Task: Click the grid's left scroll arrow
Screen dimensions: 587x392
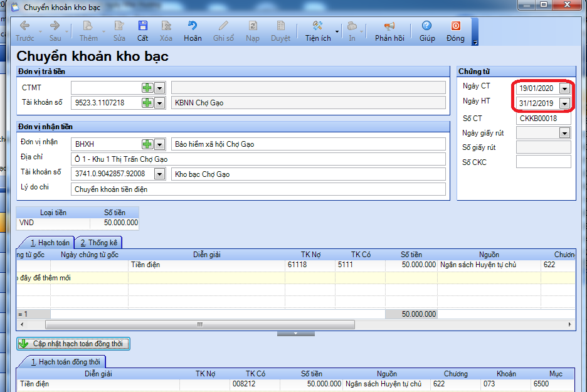Action: 22,324
